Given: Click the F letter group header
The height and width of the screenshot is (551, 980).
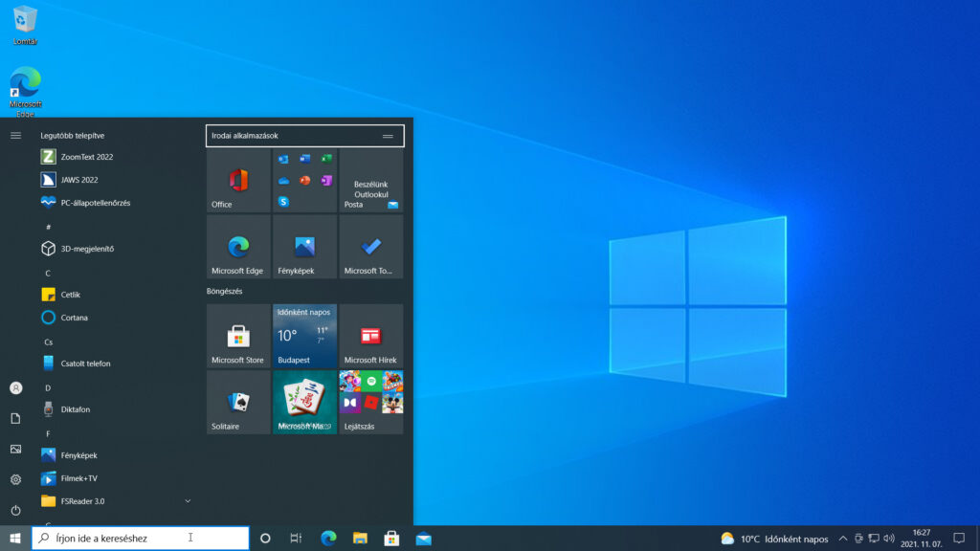Looking at the screenshot, I should point(48,433).
